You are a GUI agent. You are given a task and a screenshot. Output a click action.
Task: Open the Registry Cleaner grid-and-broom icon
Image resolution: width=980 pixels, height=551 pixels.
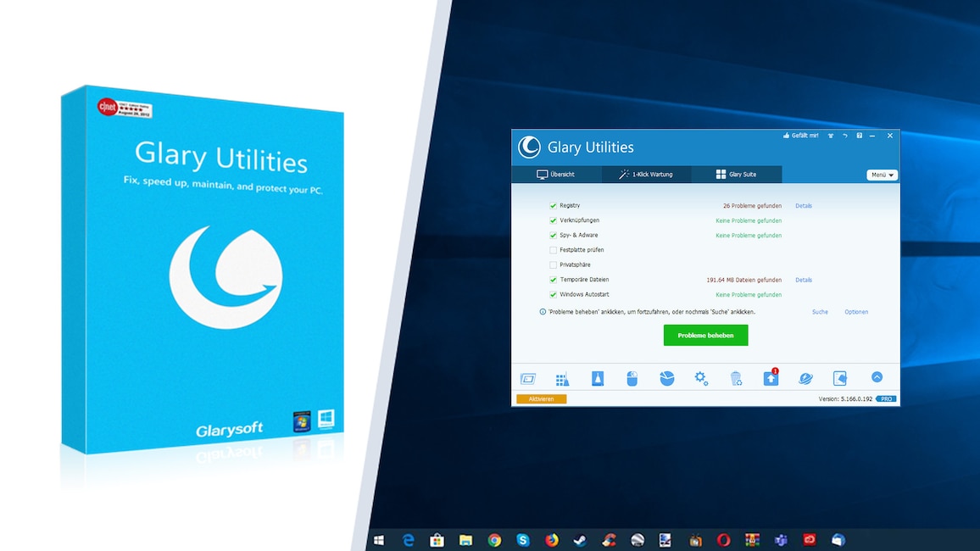[x=563, y=379]
